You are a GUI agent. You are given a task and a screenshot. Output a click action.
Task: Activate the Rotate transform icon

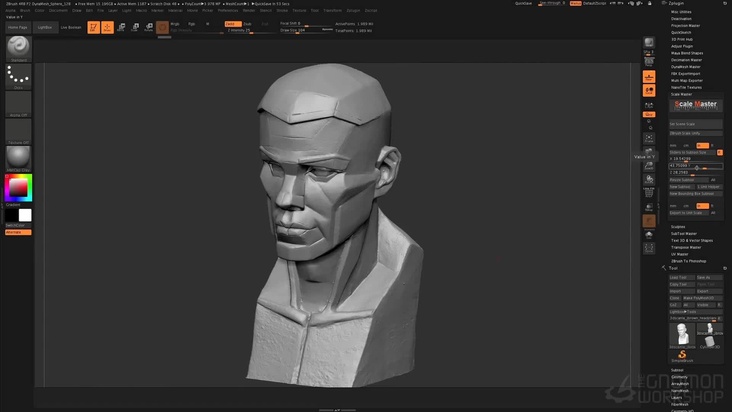(x=148, y=28)
